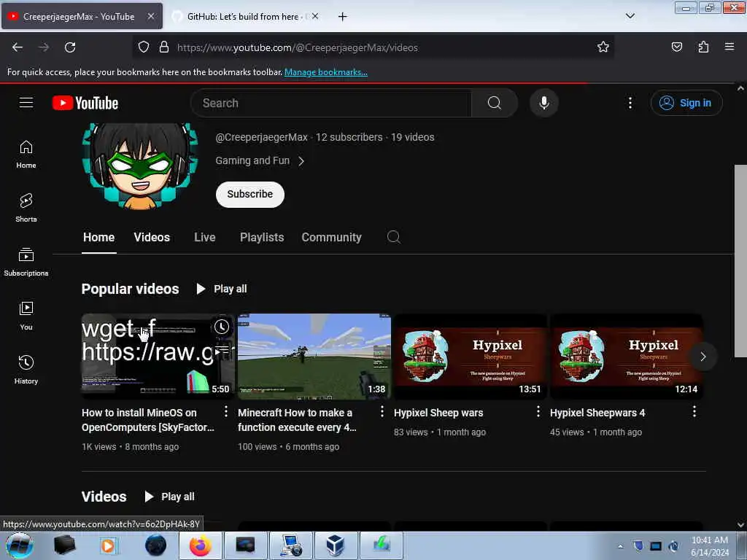
Task: Open the You section in sidebar
Action: coord(26,316)
